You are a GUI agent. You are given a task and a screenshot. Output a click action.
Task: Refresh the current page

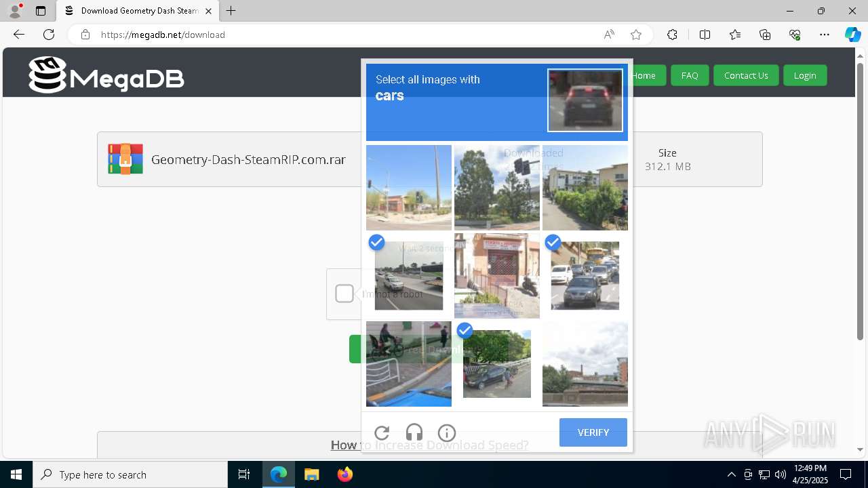coord(49,35)
